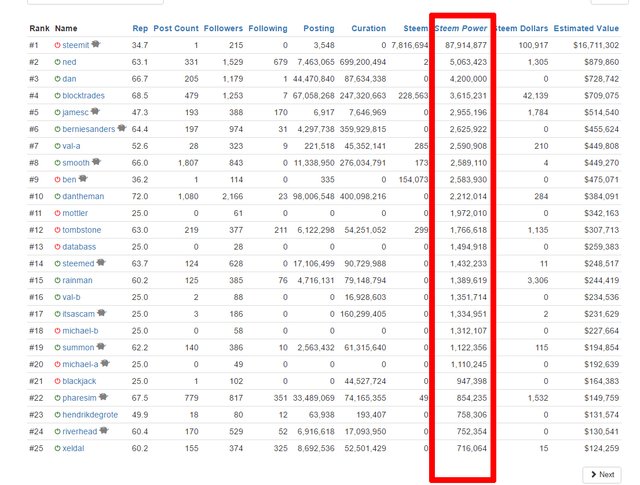This screenshot has height=485, width=640.
Task: Sort accounts by Curation column
Action: click(369, 29)
